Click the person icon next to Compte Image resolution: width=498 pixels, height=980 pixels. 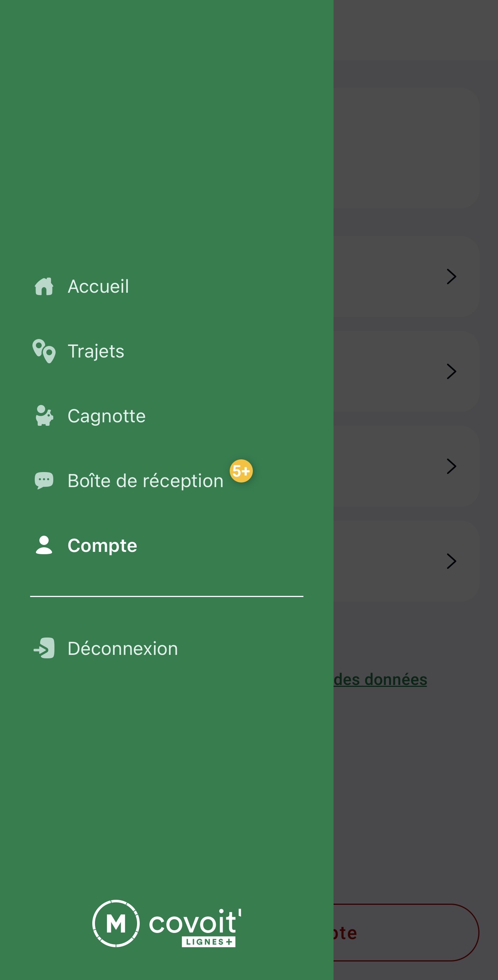coord(44,545)
